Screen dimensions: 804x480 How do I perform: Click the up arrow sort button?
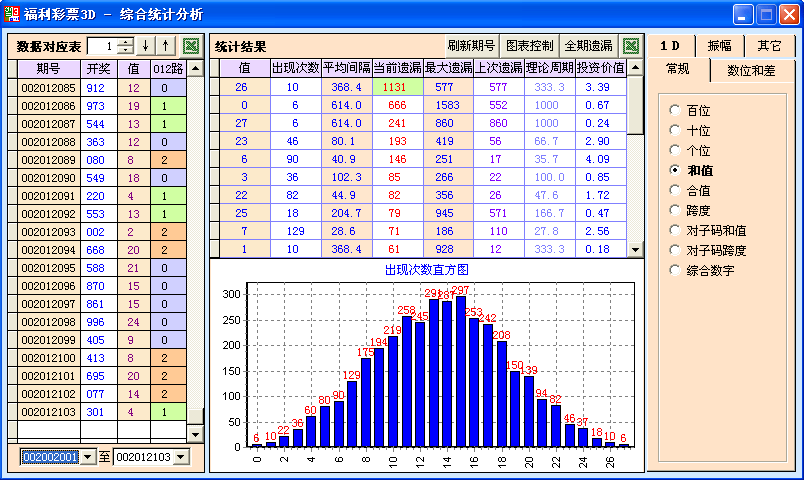(x=166, y=46)
